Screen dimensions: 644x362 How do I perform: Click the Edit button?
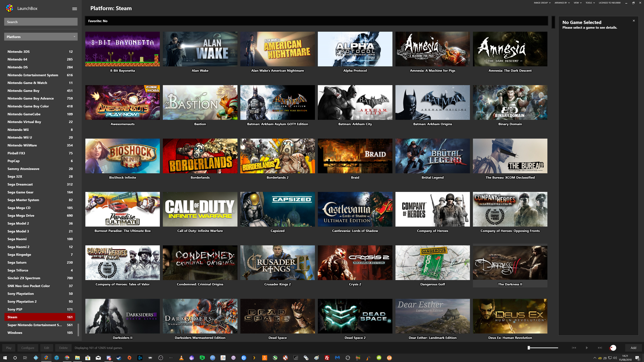[47, 348]
